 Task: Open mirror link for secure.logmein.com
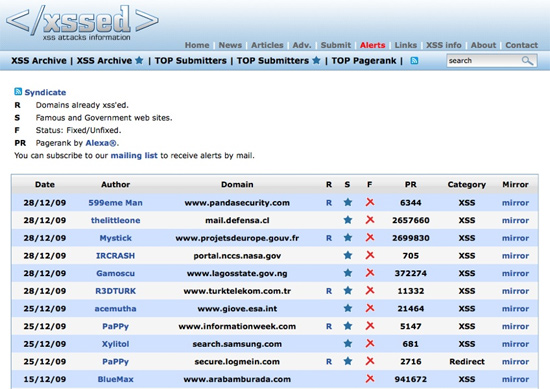(515, 362)
